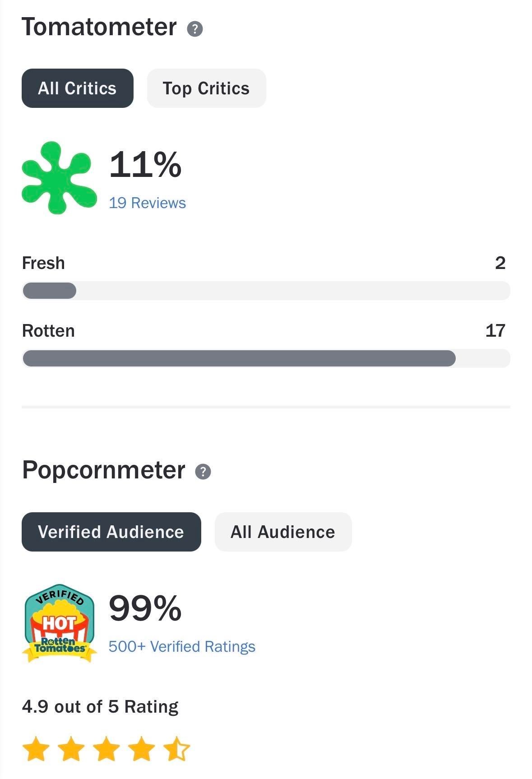Open the 500+ Verified Ratings link
Screen dimensions: 532x779
click(181, 646)
